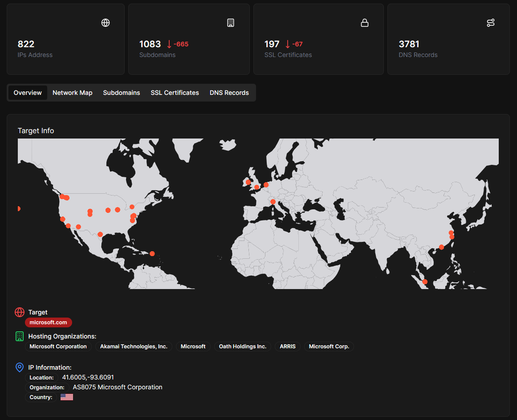Click the map marker in the Netherlands
The image size is (517, 420).
pyautogui.click(x=266, y=185)
